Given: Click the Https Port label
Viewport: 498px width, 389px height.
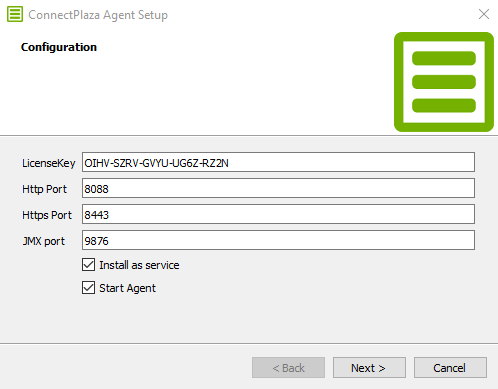Looking at the screenshot, I should 47,215.
